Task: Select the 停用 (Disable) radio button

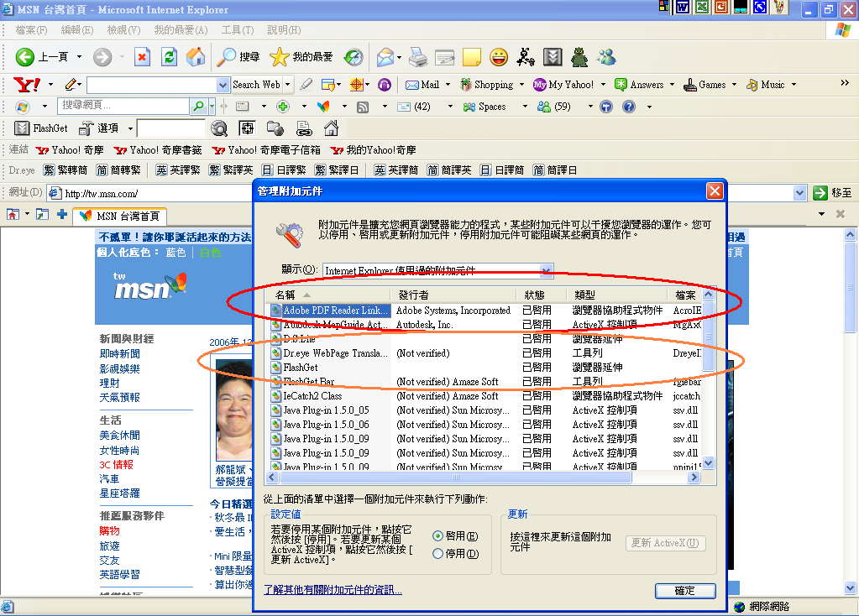Action: pyautogui.click(x=438, y=554)
